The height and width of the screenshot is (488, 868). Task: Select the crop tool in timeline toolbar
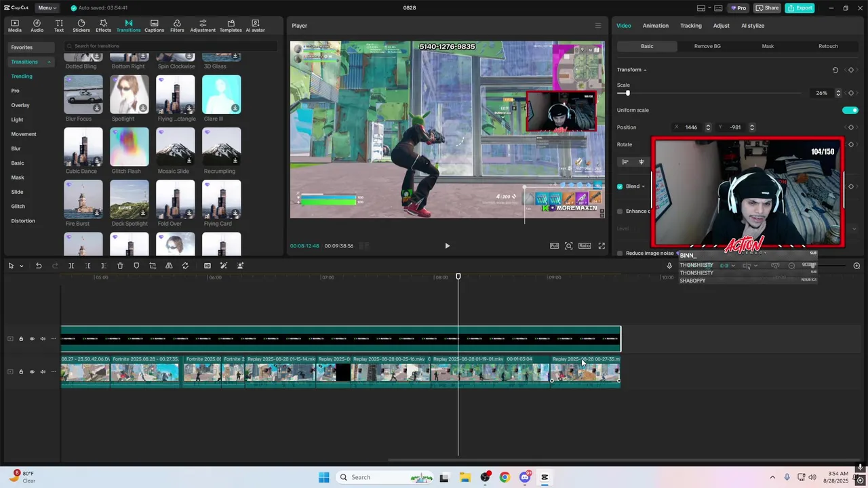[x=153, y=266]
